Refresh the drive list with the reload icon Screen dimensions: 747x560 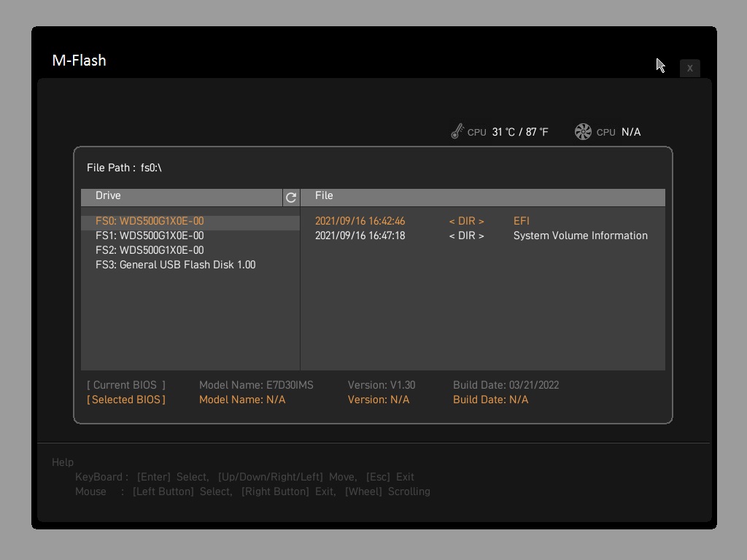[x=291, y=197]
